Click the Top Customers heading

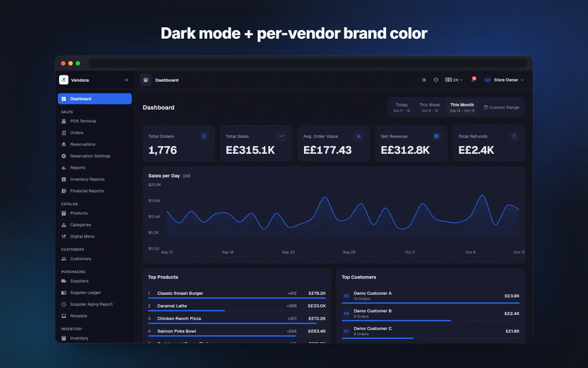(x=359, y=277)
